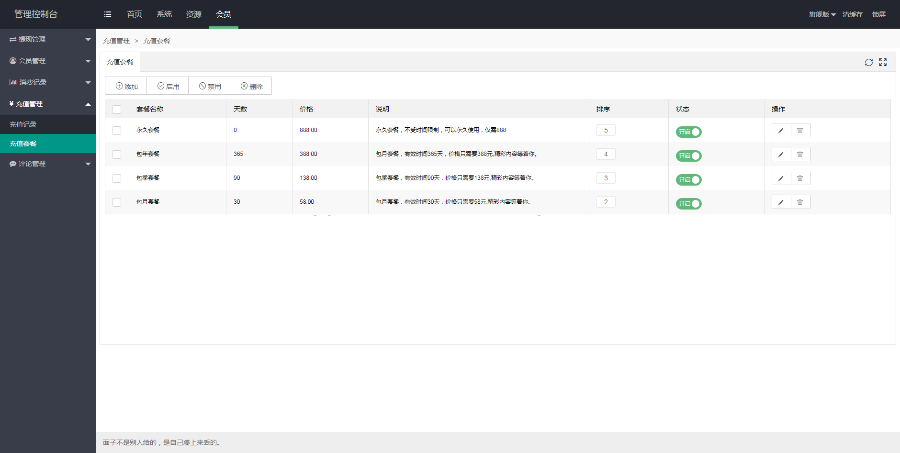Click the clear-cache link in top bar

coord(852,14)
